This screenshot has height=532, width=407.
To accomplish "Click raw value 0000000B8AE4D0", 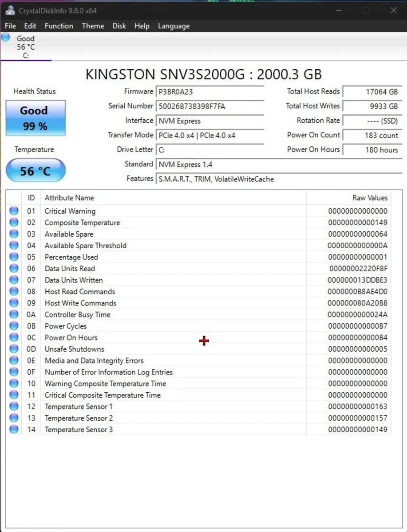I will (357, 292).
